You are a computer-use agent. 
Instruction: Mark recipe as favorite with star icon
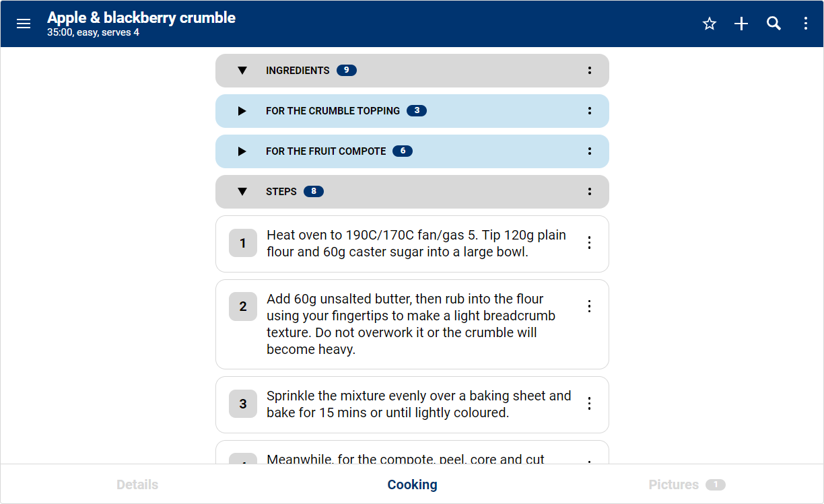pyautogui.click(x=710, y=24)
